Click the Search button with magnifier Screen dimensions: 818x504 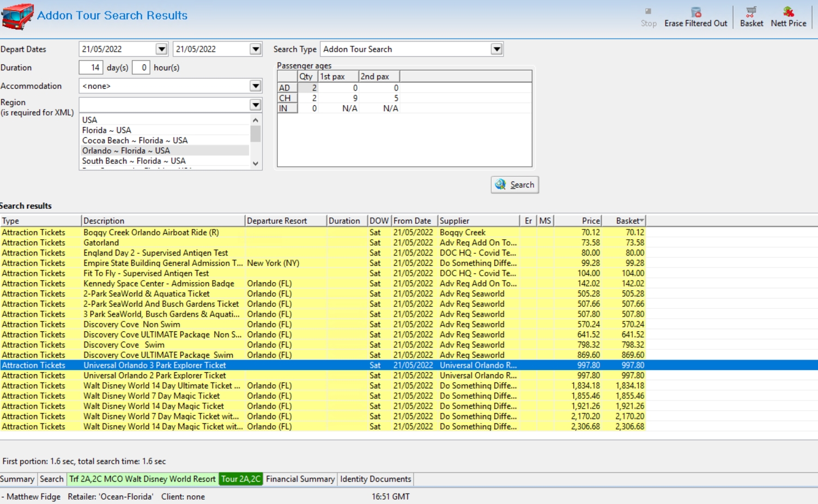pos(514,185)
